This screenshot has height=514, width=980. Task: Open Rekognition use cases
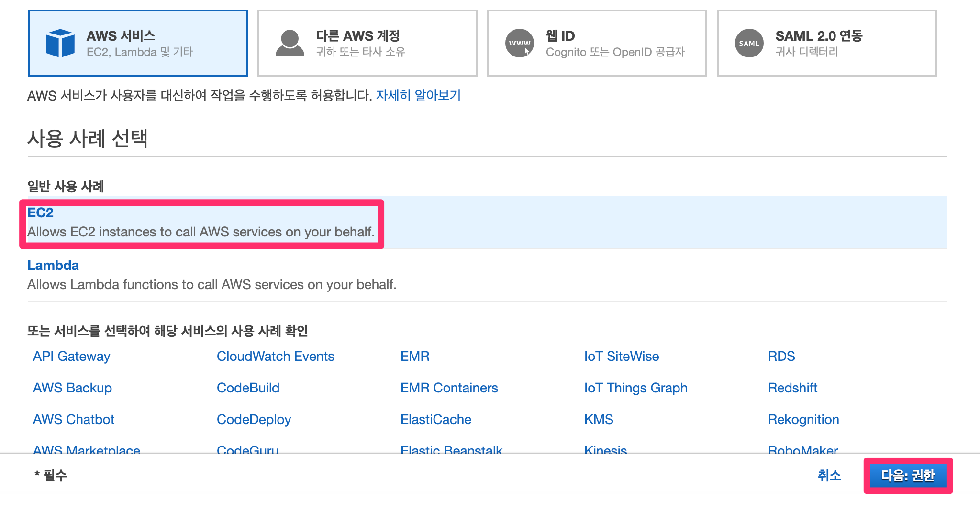coord(803,419)
